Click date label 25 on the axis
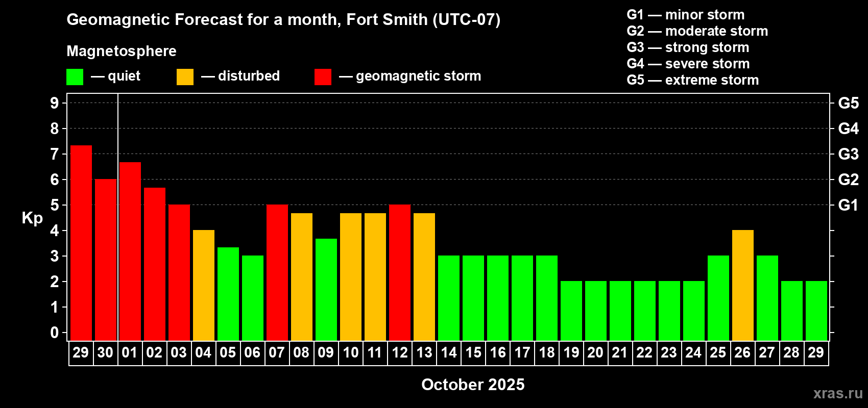The width and height of the screenshot is (868, 408). coord(718,353)
